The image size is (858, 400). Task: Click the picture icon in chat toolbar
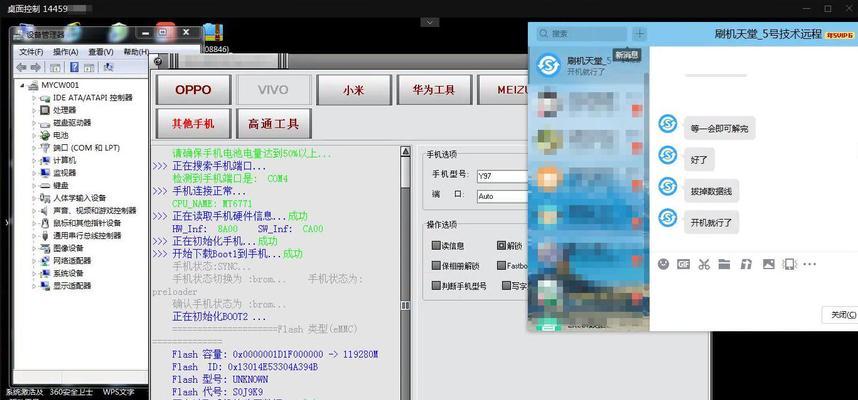point(769,264)
